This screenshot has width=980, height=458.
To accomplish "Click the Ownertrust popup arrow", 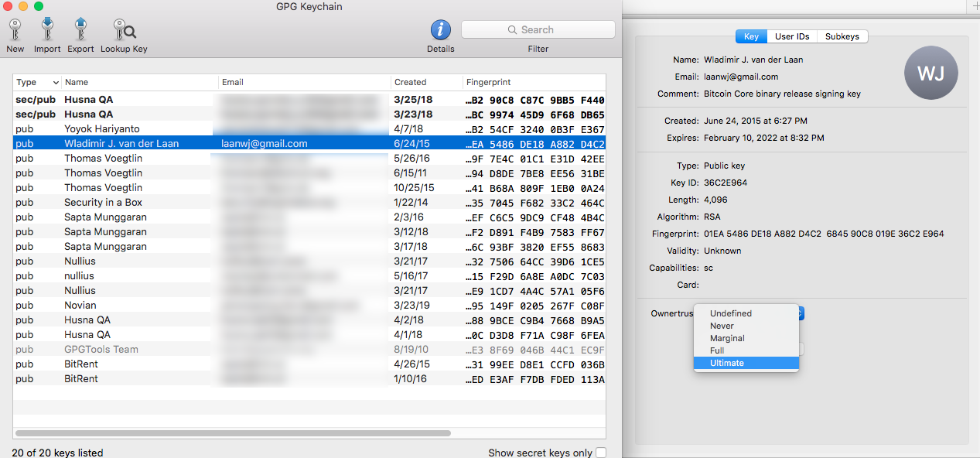I will (x=801, y=313).
